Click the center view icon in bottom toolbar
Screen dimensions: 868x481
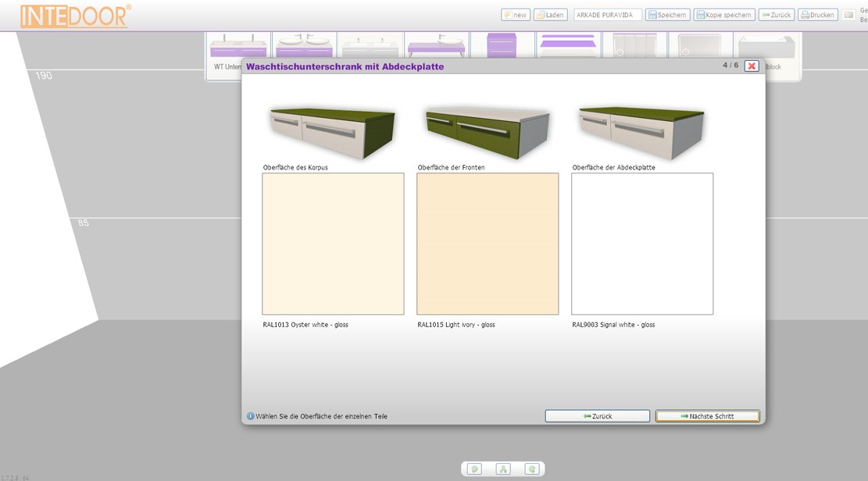click(503, 469)
